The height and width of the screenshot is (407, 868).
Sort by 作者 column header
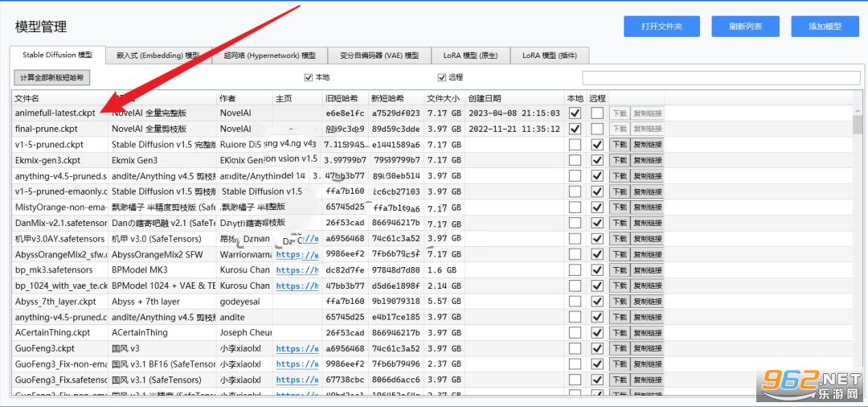pyautogui.click(x=244, y=98)
